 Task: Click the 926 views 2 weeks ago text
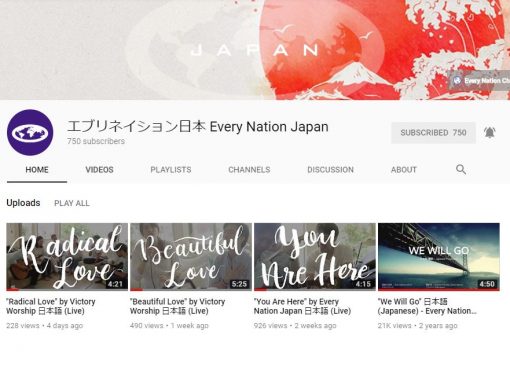[x=295, y=326]
